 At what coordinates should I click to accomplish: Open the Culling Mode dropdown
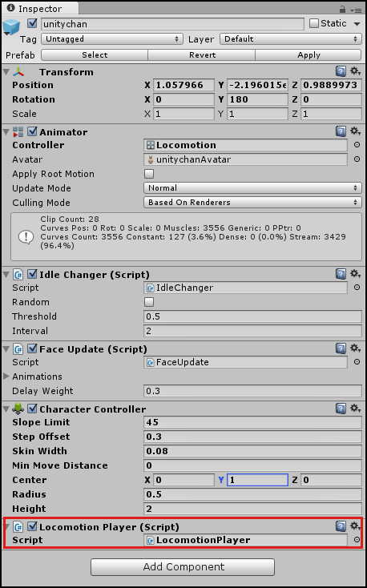252,203
